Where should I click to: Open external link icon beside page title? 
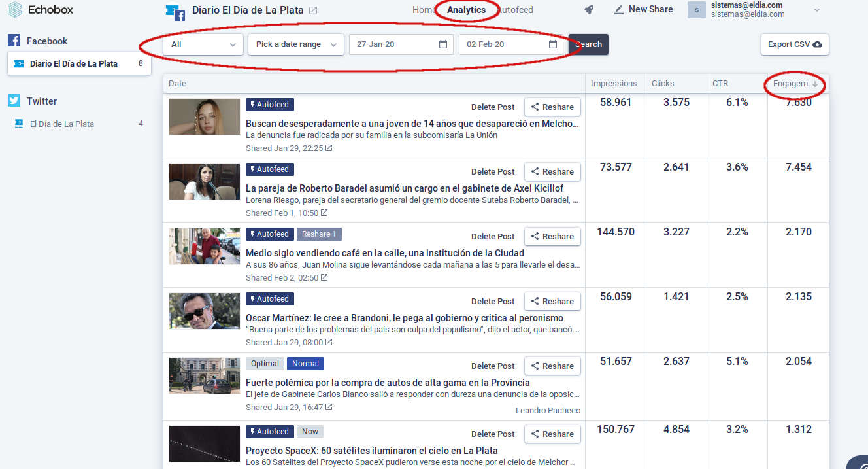(313, 10)
